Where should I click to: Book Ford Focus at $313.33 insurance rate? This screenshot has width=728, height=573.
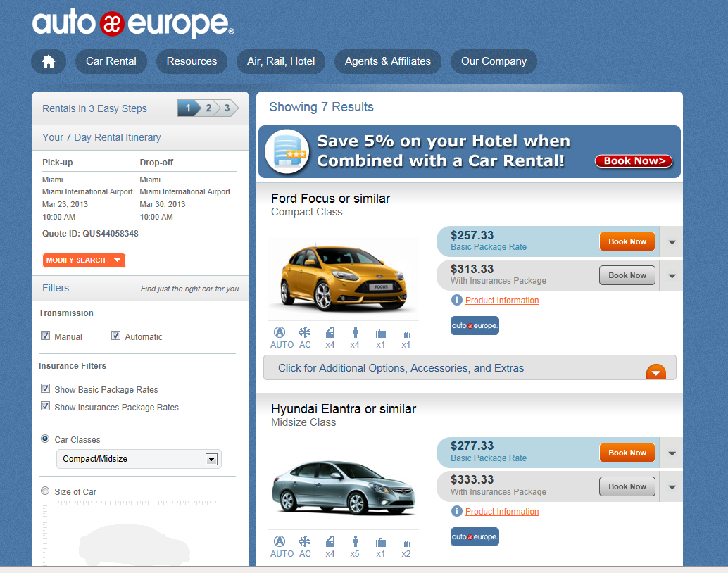tap(627, 275)
